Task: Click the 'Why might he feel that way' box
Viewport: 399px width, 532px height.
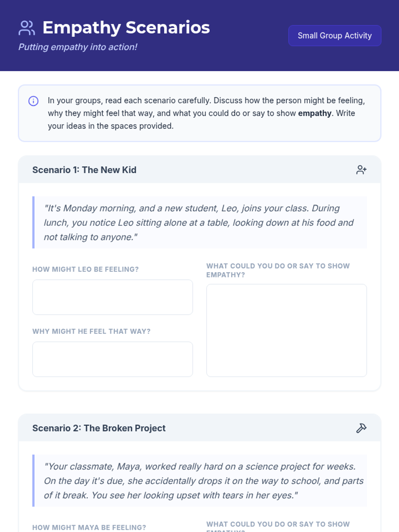Action: coord(112,359)
